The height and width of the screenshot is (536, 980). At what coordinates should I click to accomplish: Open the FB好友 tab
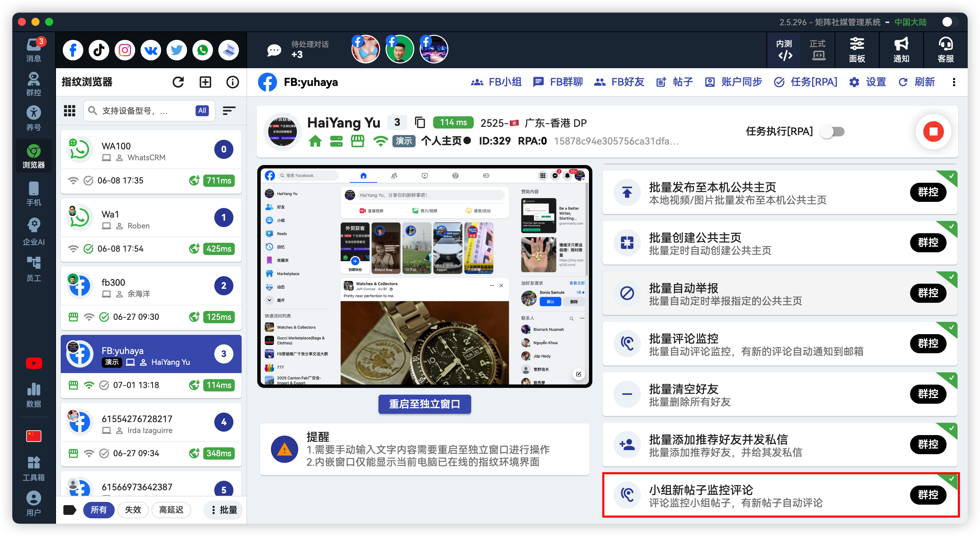619,82
